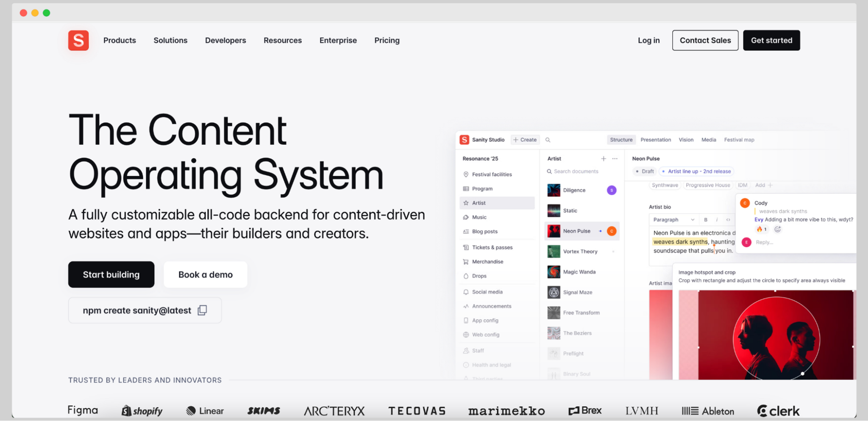Select the Static artist document
This screenshot has height=421, width=868.
(581, 211)
